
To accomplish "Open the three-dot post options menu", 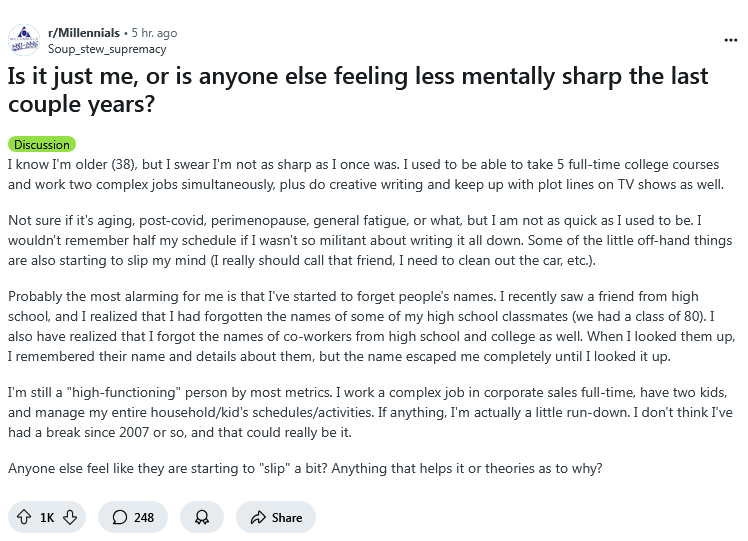I will [730, 40].
